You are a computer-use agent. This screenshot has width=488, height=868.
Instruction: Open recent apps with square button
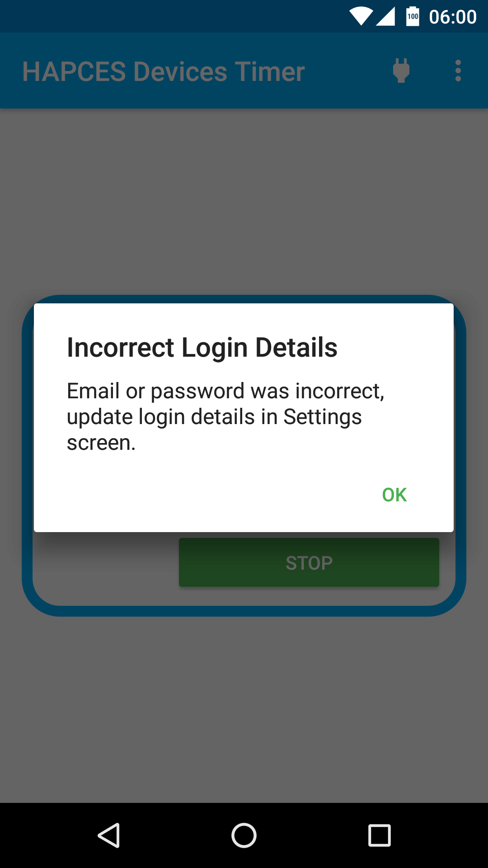[380, 835]
